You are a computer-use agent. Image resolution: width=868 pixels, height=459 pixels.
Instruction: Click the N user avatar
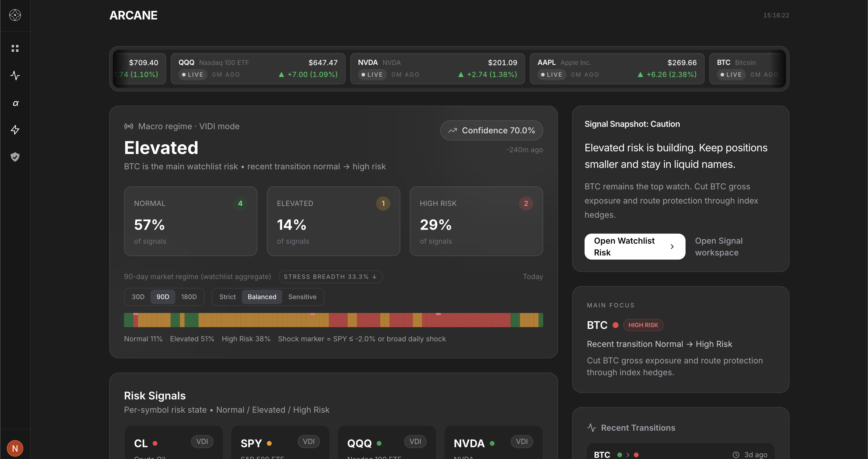coord(15,448)
